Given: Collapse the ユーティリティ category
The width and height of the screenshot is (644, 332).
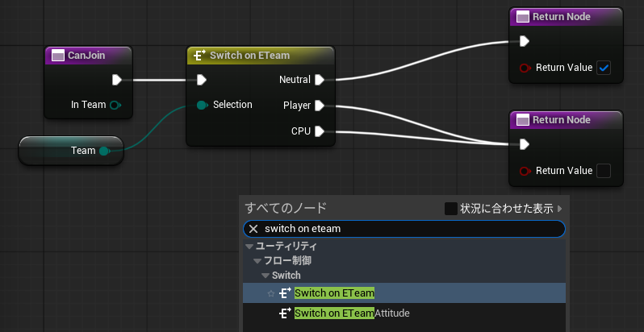Looking at the screenshot, I should coord(249,247).
